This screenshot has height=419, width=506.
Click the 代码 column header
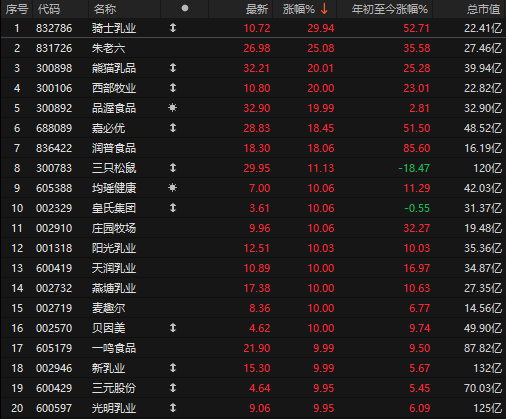pos(49,9)
